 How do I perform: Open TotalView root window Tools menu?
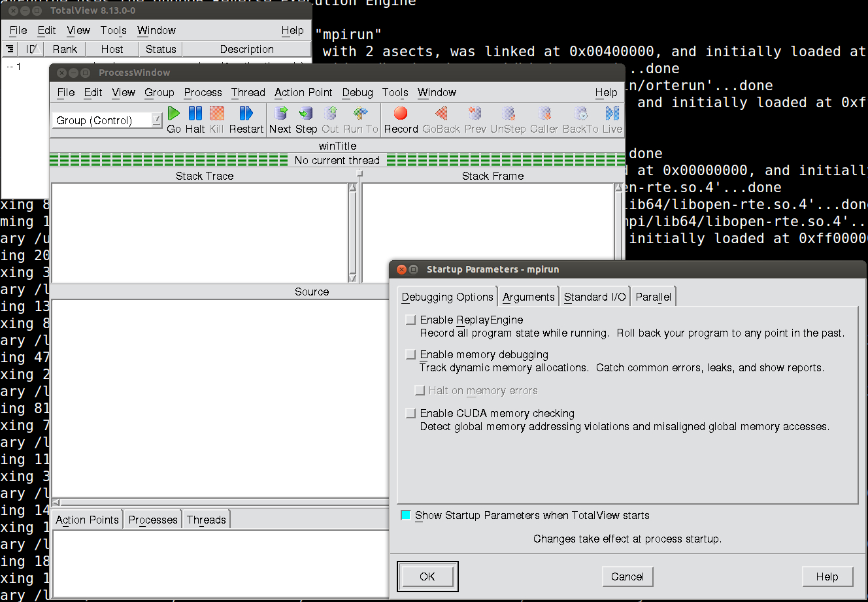tap(114, 30)
